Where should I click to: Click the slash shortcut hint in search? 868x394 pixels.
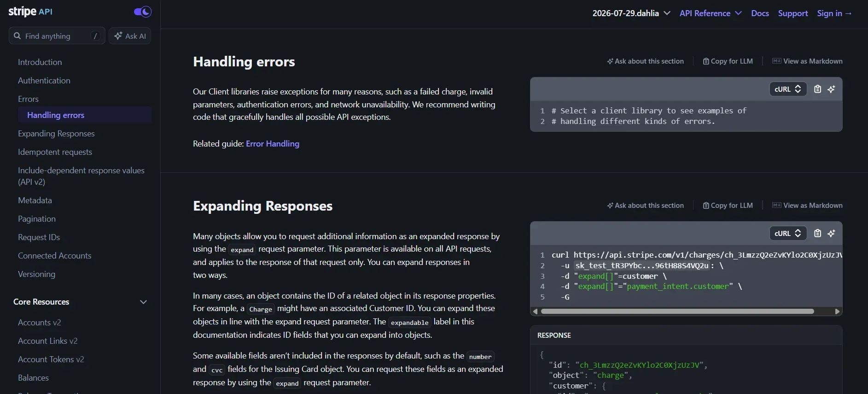point(95,36)
